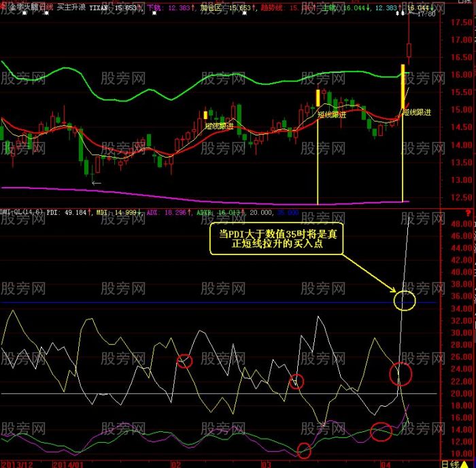Click the 2014/01 date label on the axis
Viewport: 476px width, 468px height.
click(x=68, y=464)
